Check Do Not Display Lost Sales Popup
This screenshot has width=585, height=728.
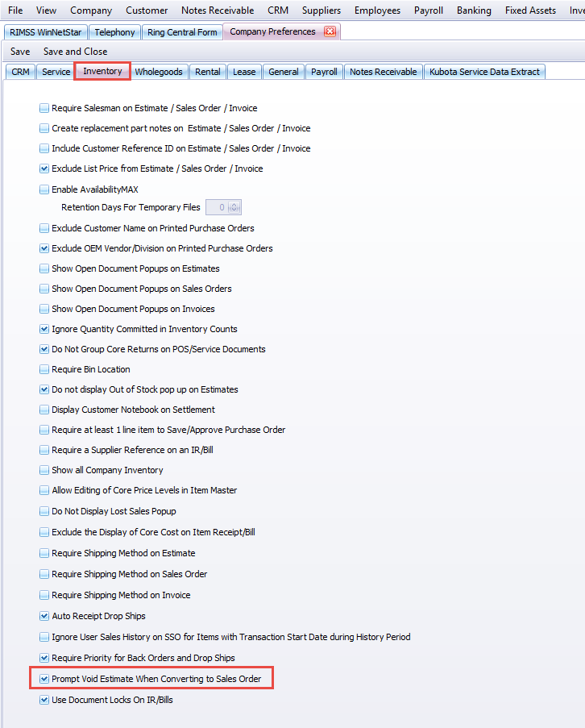coord(44,511)
